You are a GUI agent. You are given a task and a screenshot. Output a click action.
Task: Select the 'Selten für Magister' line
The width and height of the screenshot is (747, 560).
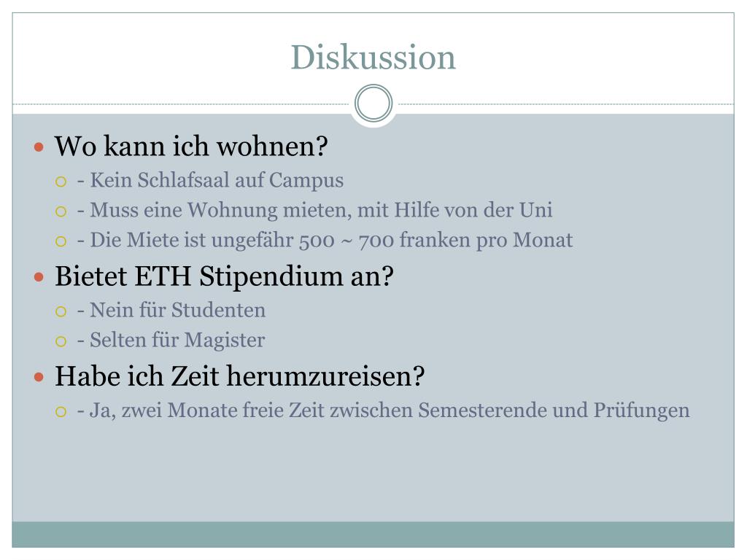171,341
